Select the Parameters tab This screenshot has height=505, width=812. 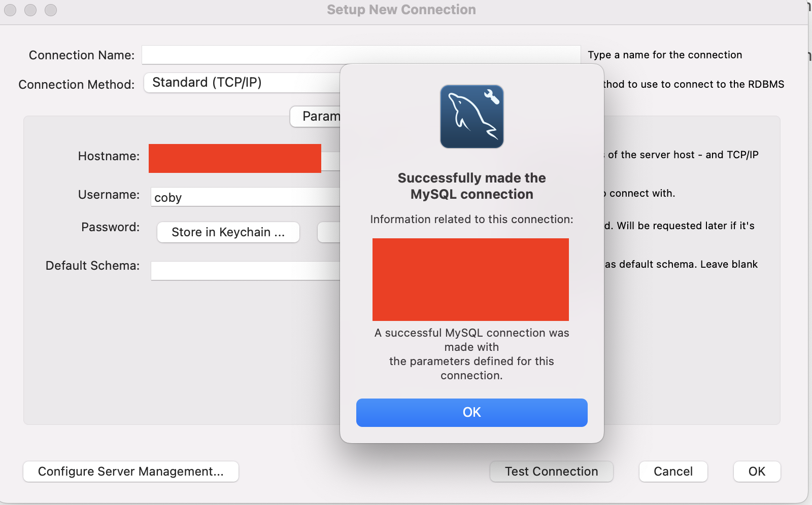(315, 116)
